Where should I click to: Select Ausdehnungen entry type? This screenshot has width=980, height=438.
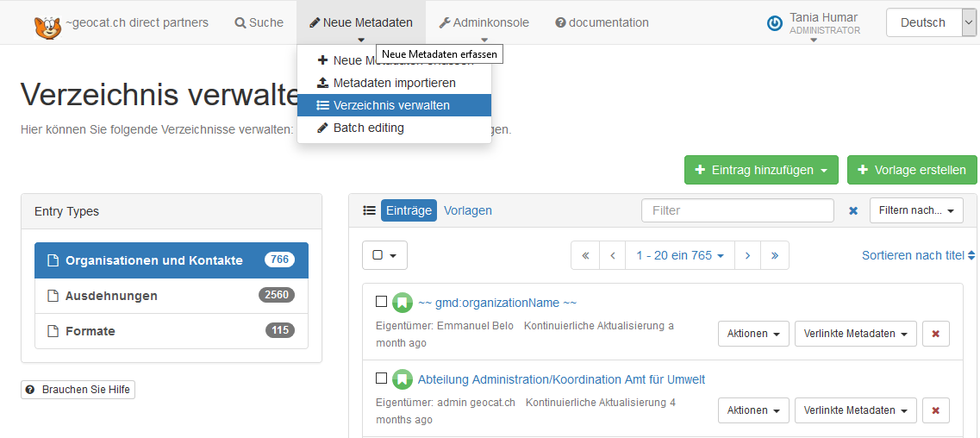point(172,296)
